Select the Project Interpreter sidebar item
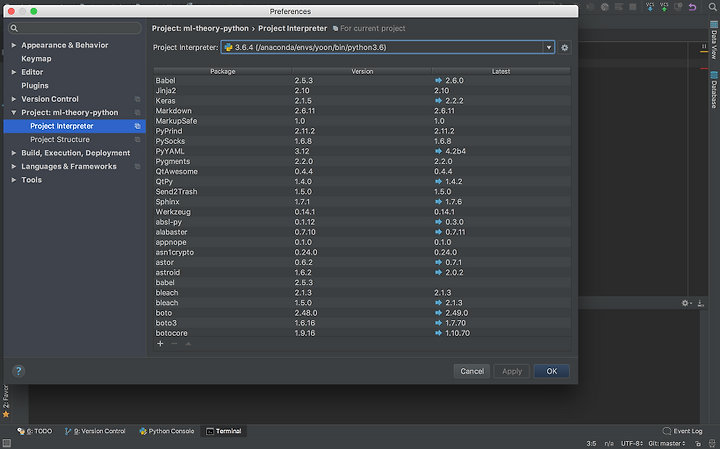This screenshot has width=720, height=449. [x=75, y=126]
